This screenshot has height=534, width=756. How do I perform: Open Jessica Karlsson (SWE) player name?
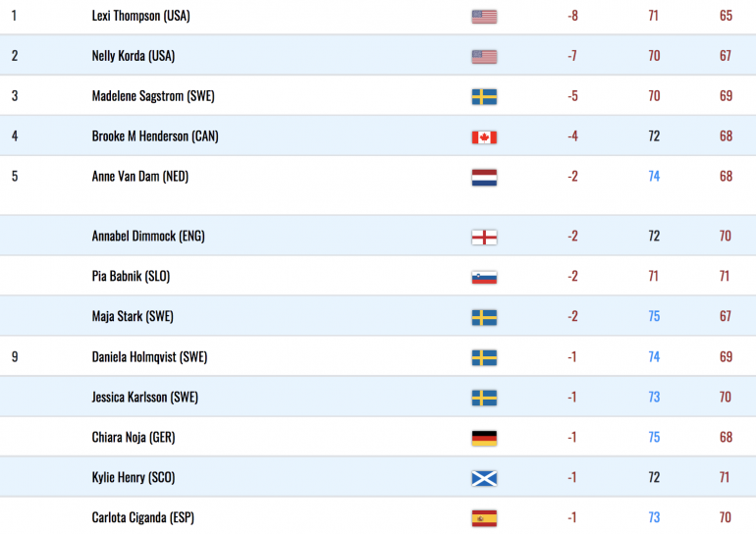[x=145, y=398]
